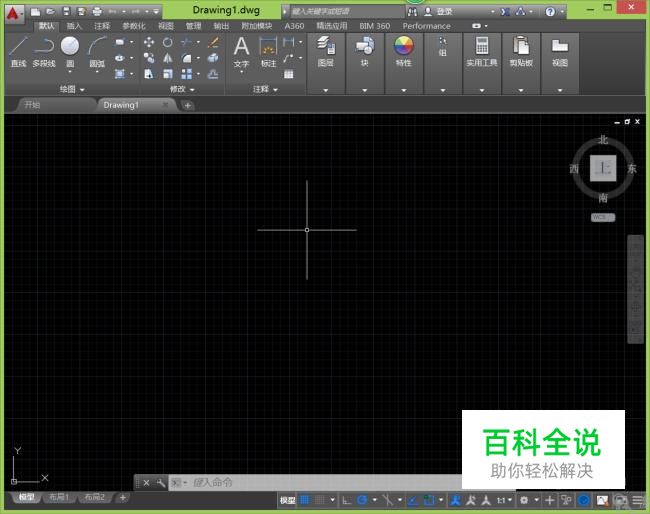Expand the dropdown arrow under 文字

pos(241,72)
